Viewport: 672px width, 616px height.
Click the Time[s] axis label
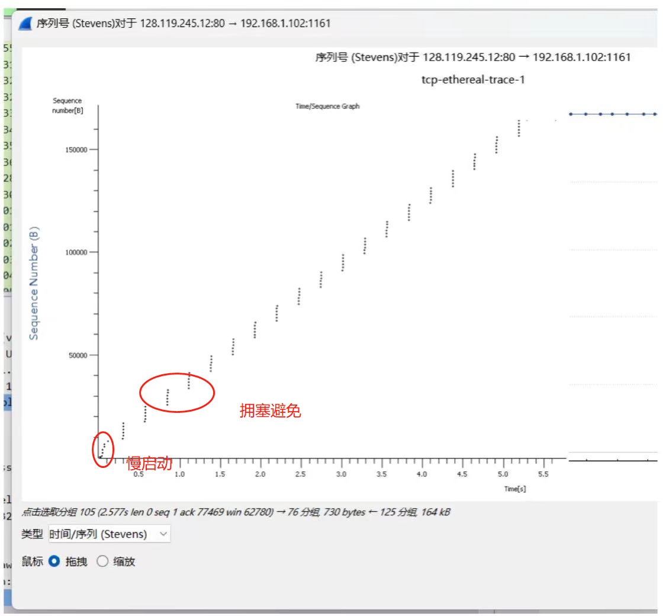515,489
